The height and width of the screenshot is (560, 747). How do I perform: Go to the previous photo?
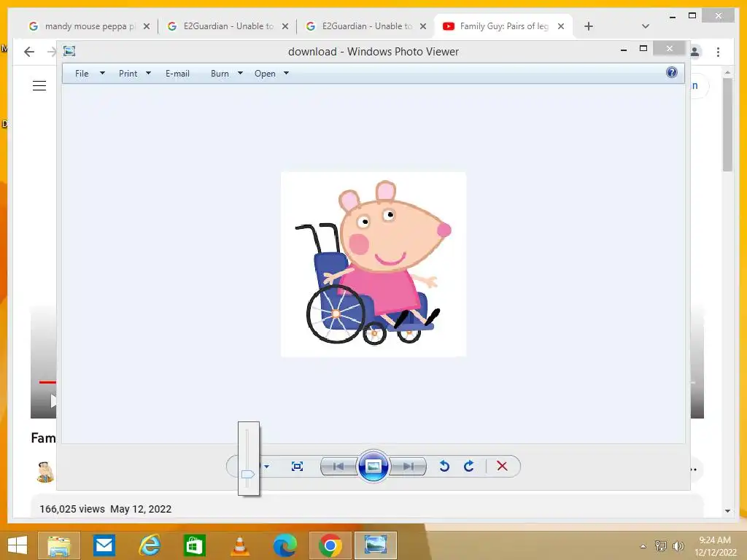pyautogui.click(x=338, y=466)
